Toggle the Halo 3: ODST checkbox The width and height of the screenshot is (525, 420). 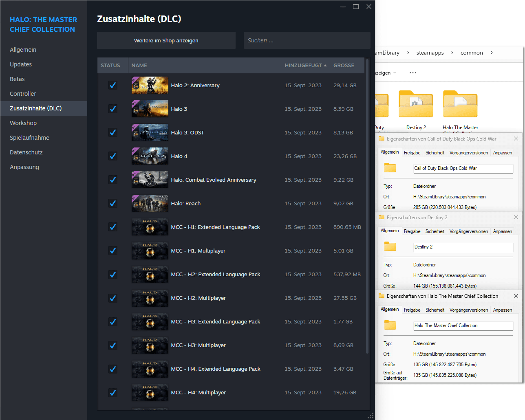click(x=113, y=132)
